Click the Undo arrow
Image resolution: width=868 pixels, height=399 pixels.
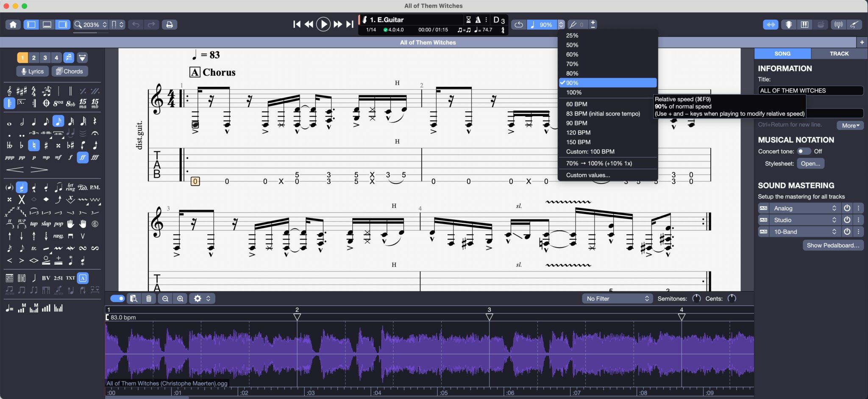click(136, 25)
